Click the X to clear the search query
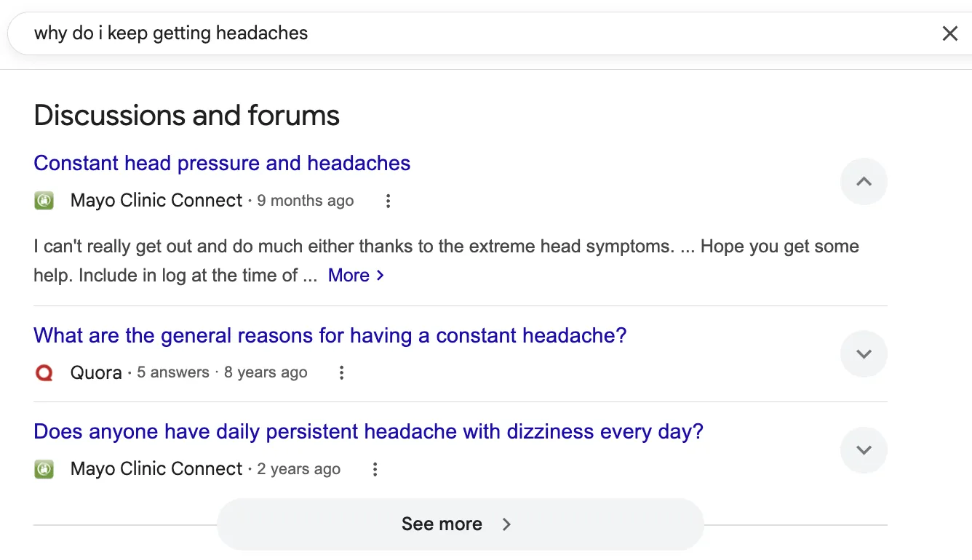Image resolution: width=972 pixels, height=560 pixels. point(950,33)
